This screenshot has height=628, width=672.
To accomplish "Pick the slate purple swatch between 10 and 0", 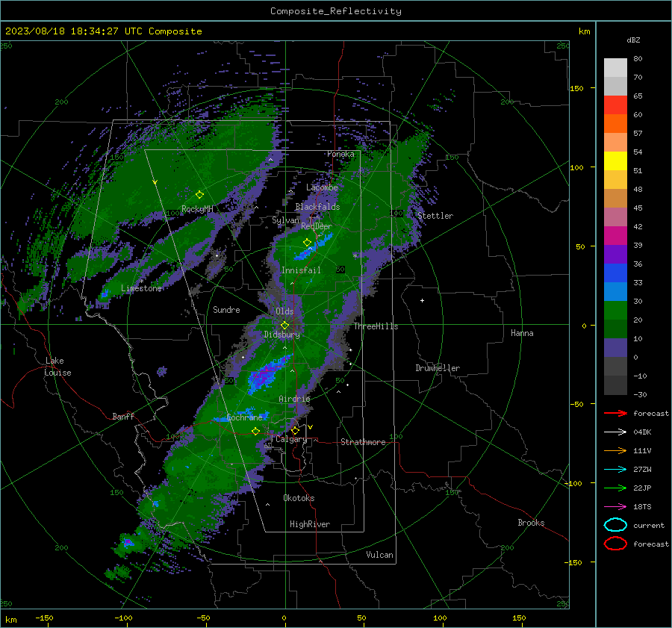I will click(615, 348).
